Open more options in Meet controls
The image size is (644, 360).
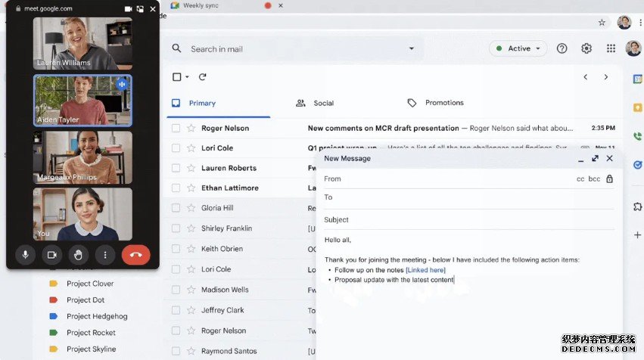point(105,255)
